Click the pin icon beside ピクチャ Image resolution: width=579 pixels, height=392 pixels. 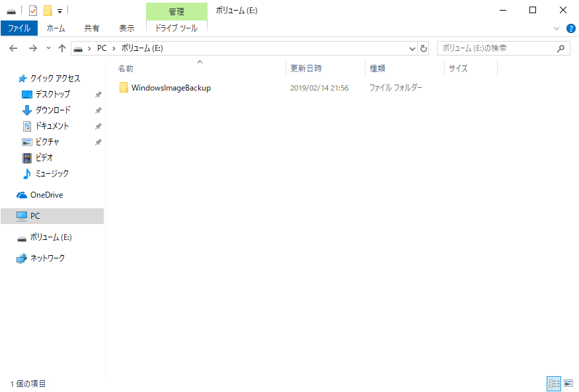pos(98,142)
